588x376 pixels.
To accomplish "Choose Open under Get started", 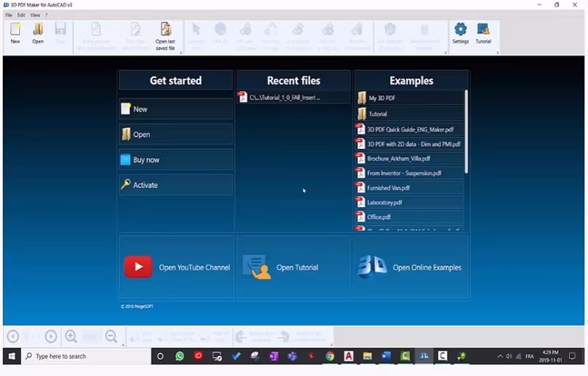I will pos(176,134).
